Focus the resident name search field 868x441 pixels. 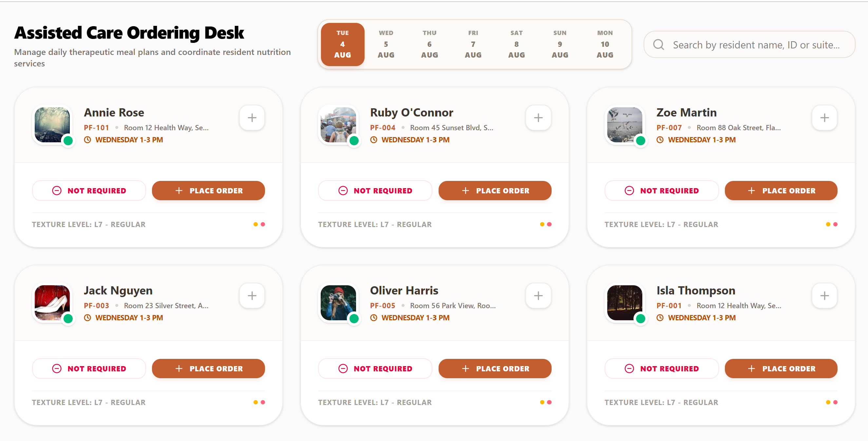click(749, 44)
